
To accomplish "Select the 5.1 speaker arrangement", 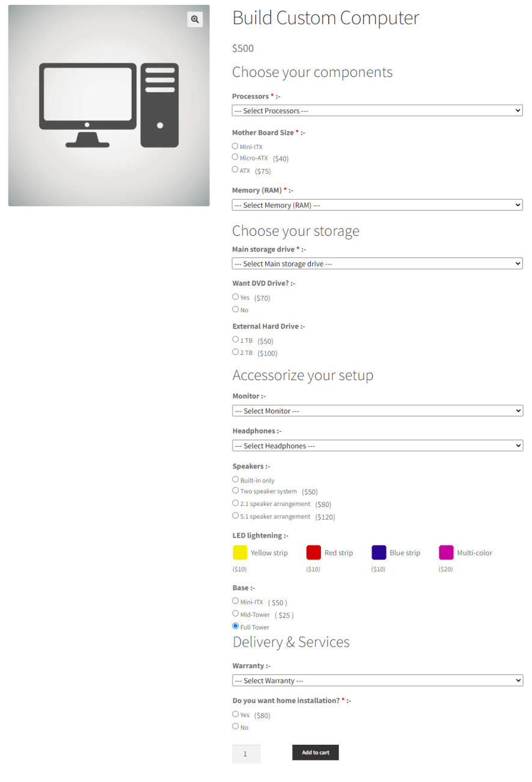I will (235, 515).
